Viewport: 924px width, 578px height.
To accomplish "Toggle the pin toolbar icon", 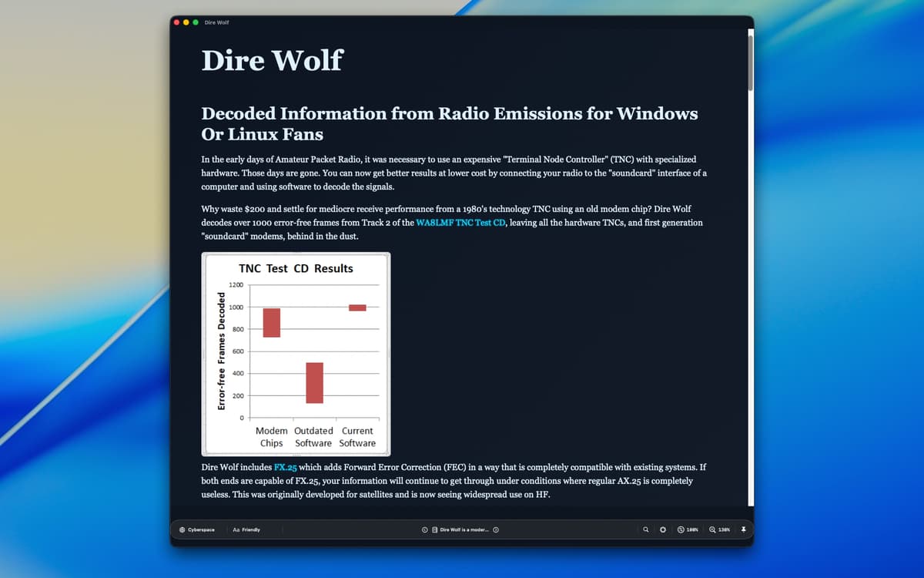I will pos(744,530).
